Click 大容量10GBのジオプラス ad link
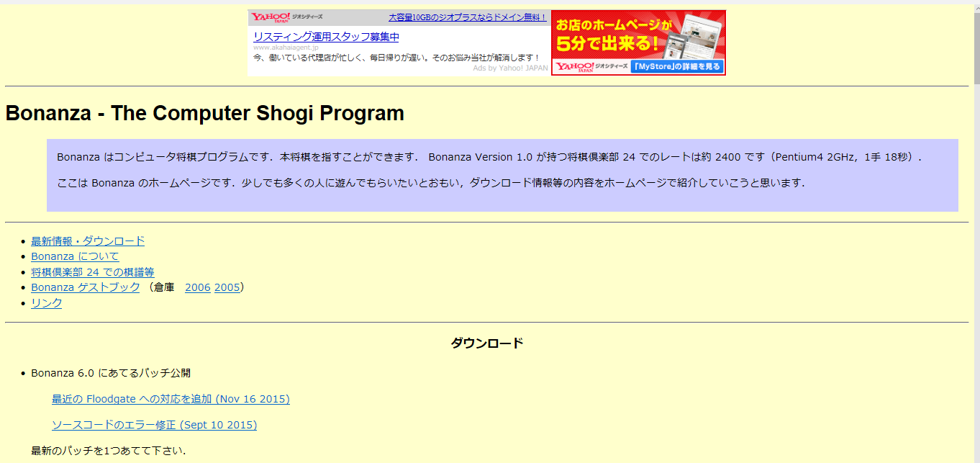Viewport: 980px width, 463px height. pos(468,17)
